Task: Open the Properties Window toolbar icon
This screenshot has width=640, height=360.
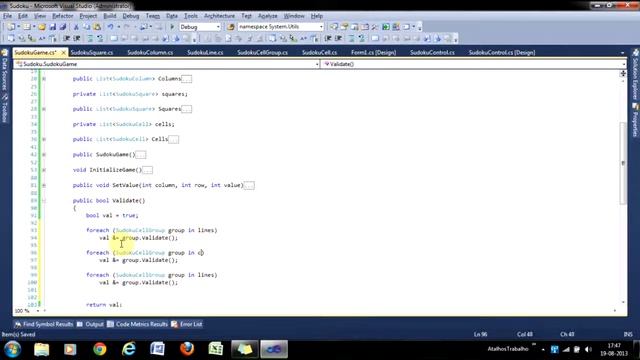Action: click(x=344, y=27)
